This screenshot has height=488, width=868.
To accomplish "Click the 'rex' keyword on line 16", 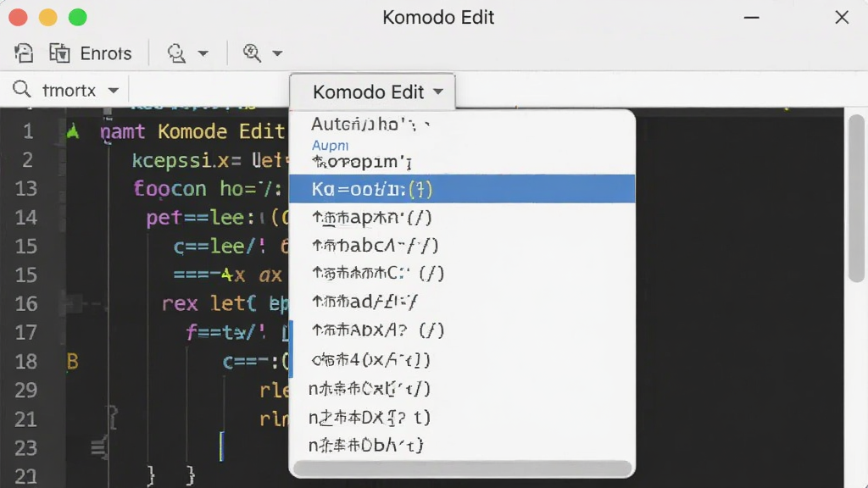I will pyautogui.click(x=180, y=303).
